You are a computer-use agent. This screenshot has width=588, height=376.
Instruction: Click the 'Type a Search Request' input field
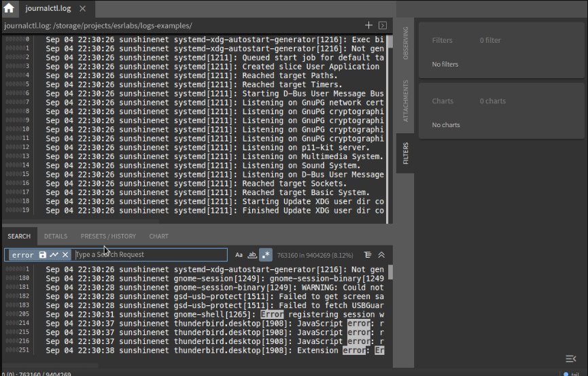point(150,255)
